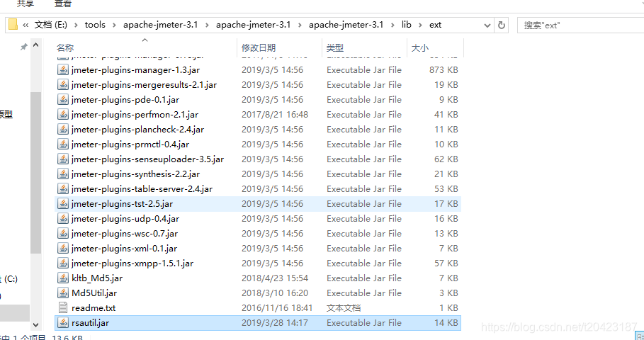The height and width of the screenshot is (340, 644).
Task: Go to the lib folder in the breadcrumb
Action: click(407, 25)
